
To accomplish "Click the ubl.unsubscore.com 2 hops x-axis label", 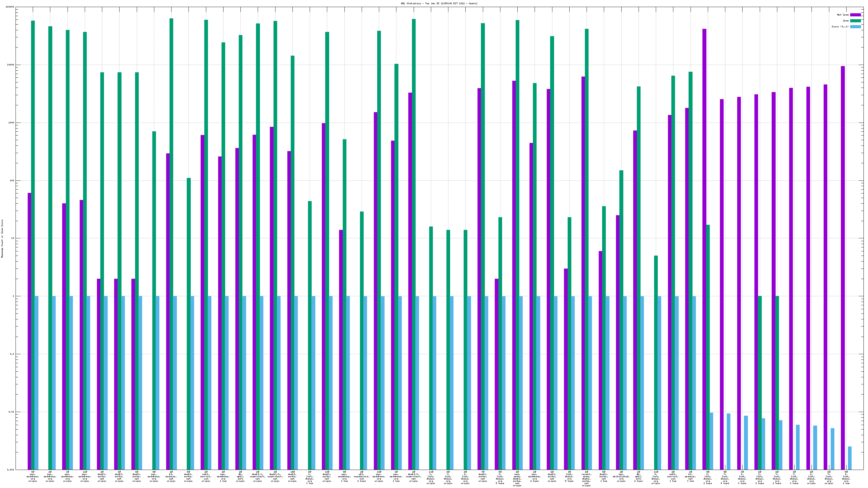I will click(x=362, y=476).
